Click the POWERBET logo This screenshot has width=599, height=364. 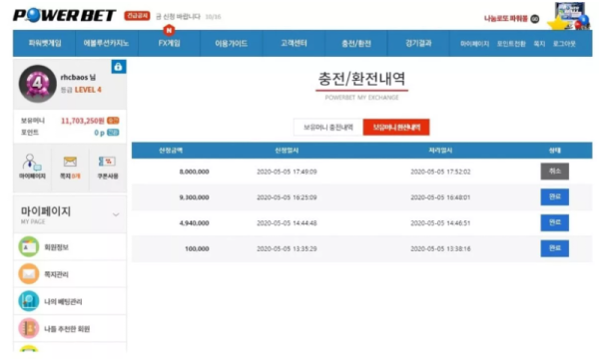tap(64, 15)
